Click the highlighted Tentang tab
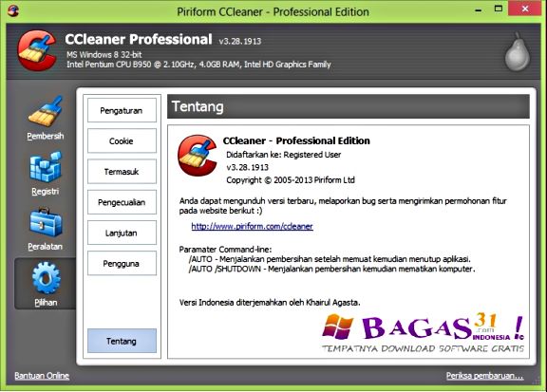The image size is (547, 392). click(x=122, y=341)
